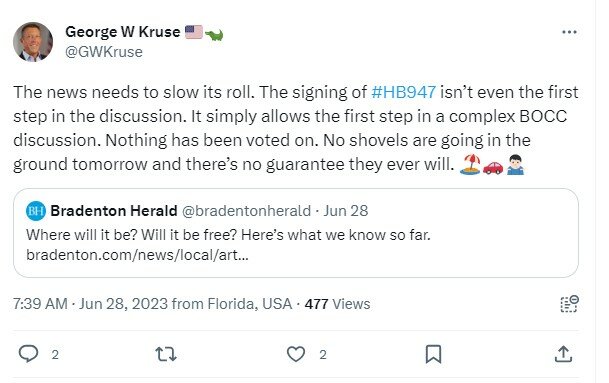Open George W Kruse profile picture
Screen dimensions: 609x383
[x=33, y=42]
